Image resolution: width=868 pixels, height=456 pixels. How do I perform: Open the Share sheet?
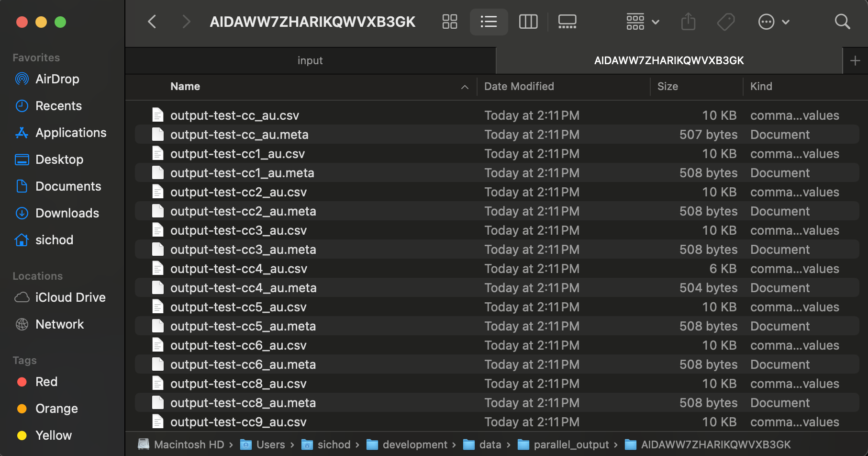pos(688,22)
